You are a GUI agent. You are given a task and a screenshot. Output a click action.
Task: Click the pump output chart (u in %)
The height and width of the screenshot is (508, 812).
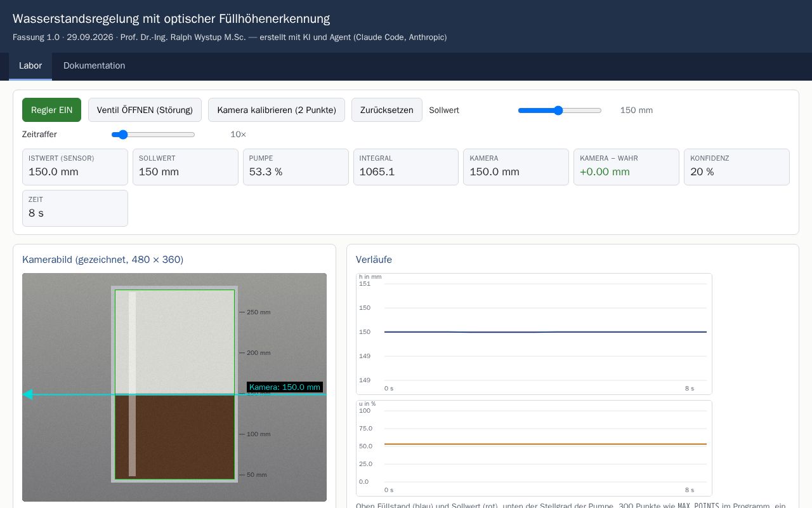(534, 448)
